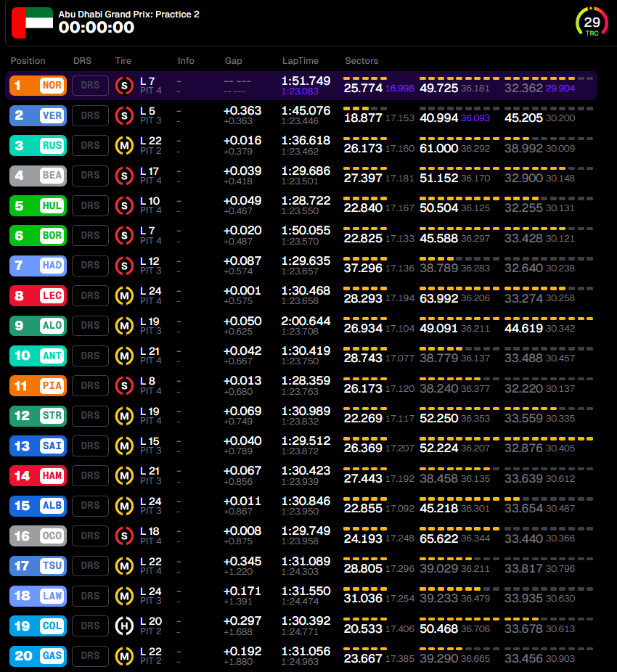Click GAS's best lap 1:24.963
617x672 pixels.
(300, 662)
